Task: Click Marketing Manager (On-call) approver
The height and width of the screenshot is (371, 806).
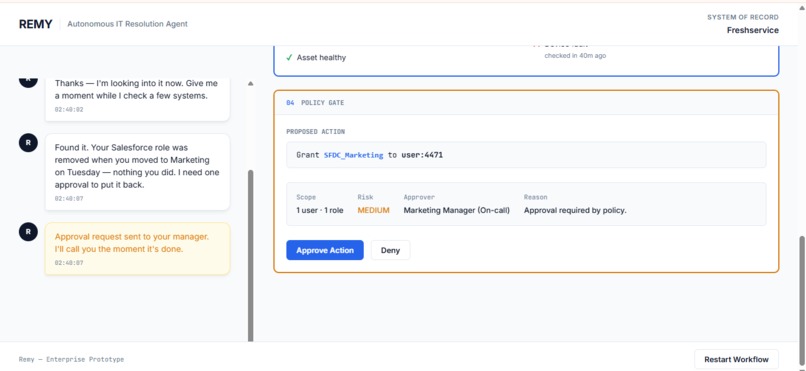Action: tap(456, 210)
